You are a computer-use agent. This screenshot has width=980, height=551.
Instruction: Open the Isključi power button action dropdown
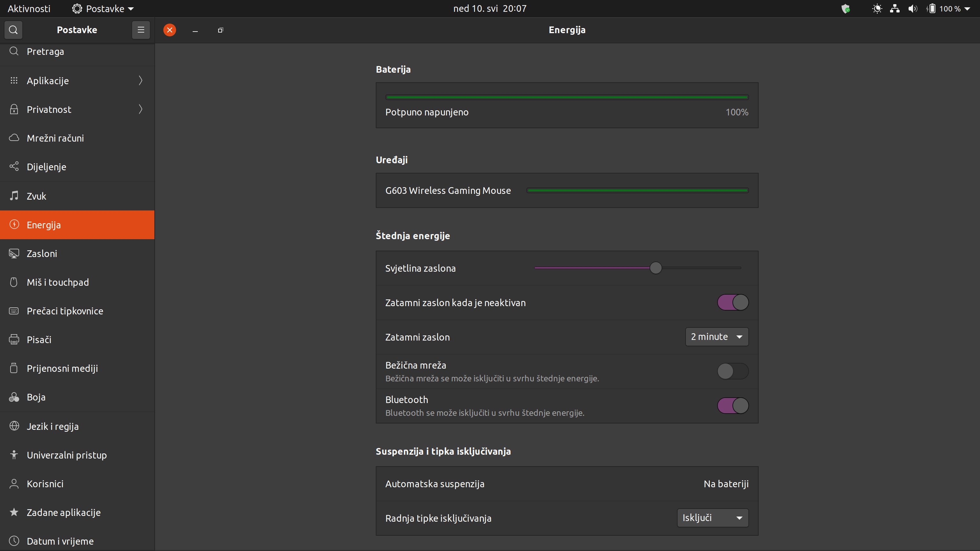point(713,518)
